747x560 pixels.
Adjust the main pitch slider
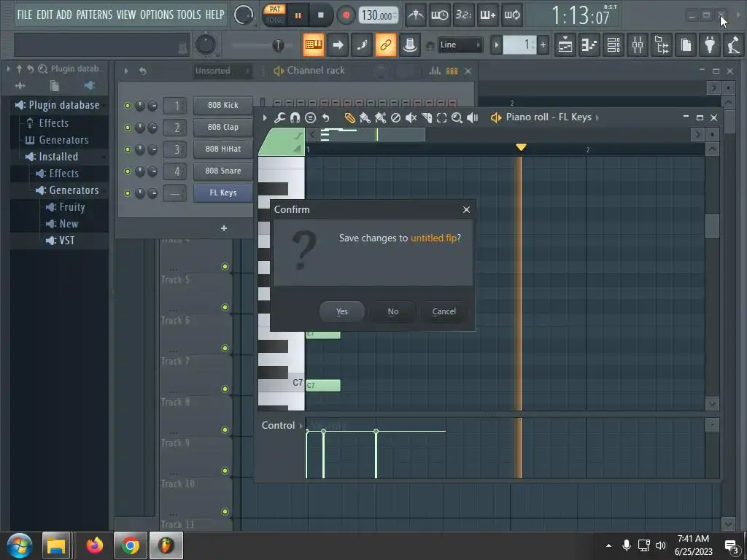(278, 45)
